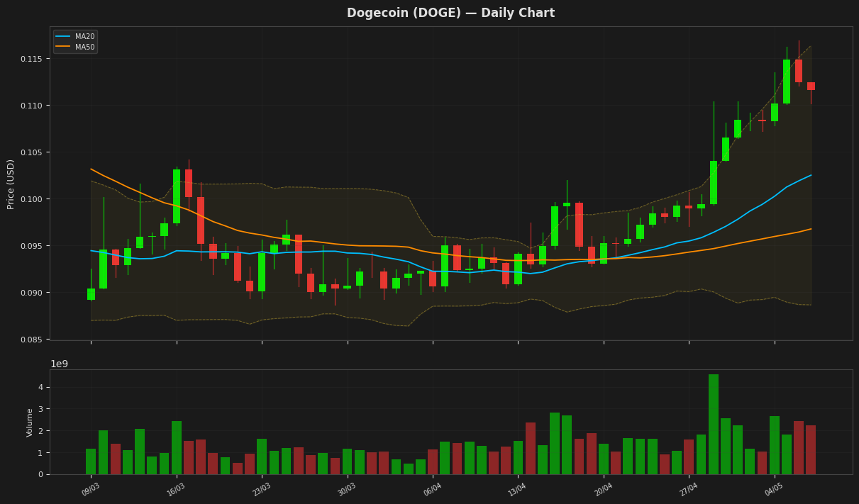Image resolution: width=859 pixels, height=504 pixels.
Task: Select the 0.115 price tick label
Action: 33,59
